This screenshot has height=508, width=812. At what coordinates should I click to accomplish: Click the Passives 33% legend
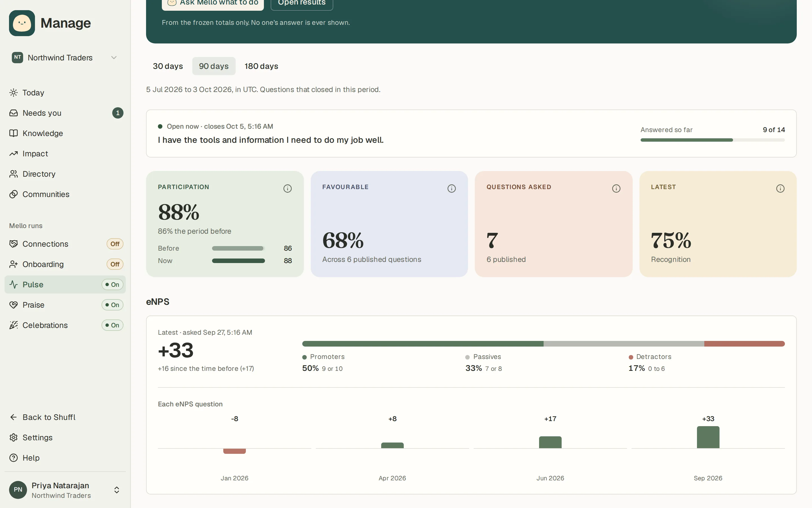click(484, 363)
